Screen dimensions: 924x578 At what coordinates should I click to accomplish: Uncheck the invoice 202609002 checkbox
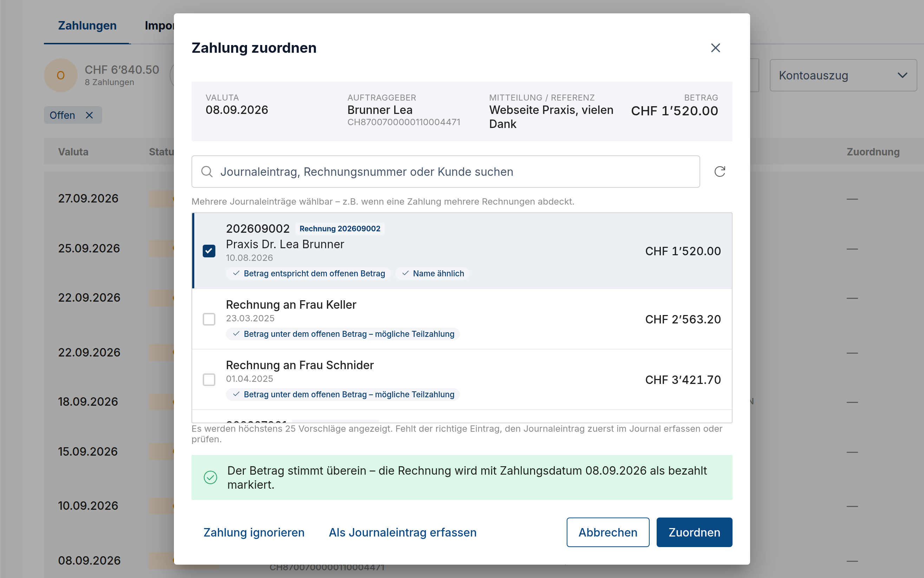209,251
